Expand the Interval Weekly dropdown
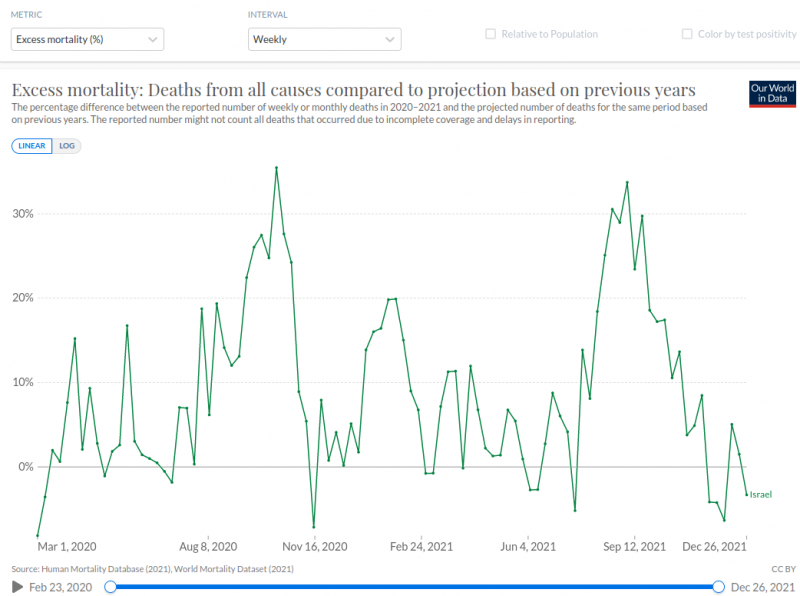 tap(324, 39)
